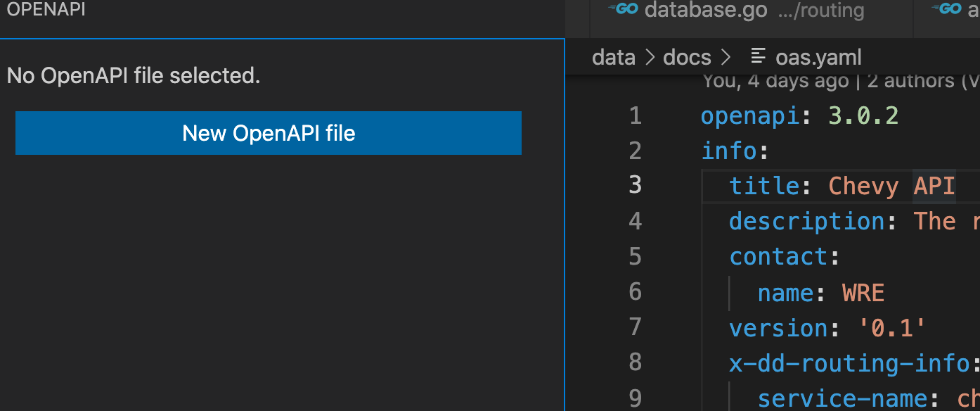Open the 'docs' breadcrumb dropdown
980x411 pixels.
click(x=686, y=56)
